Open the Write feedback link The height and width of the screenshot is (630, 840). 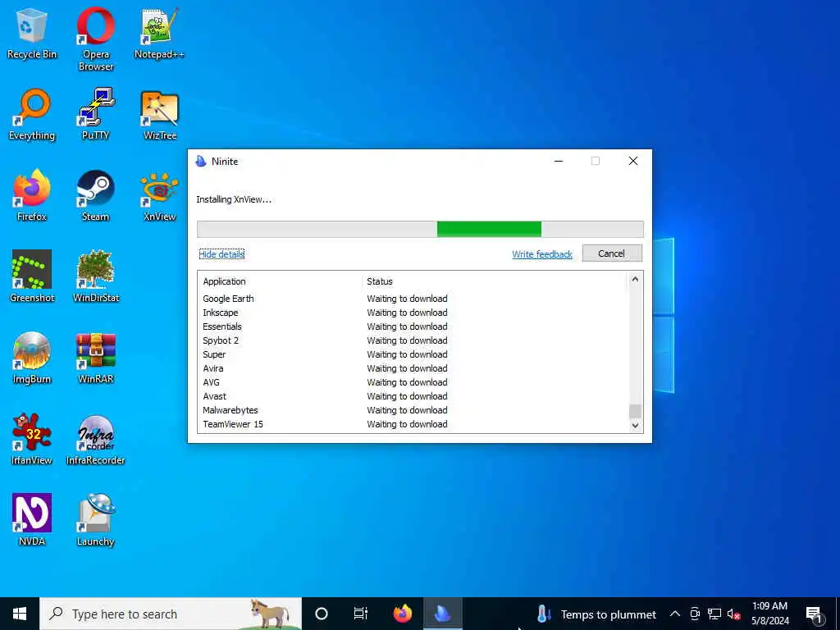coord(542,254)
